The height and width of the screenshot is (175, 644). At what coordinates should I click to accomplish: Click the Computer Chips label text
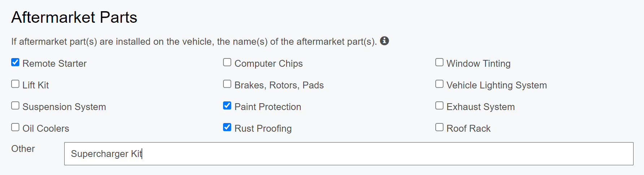(268, 64)
